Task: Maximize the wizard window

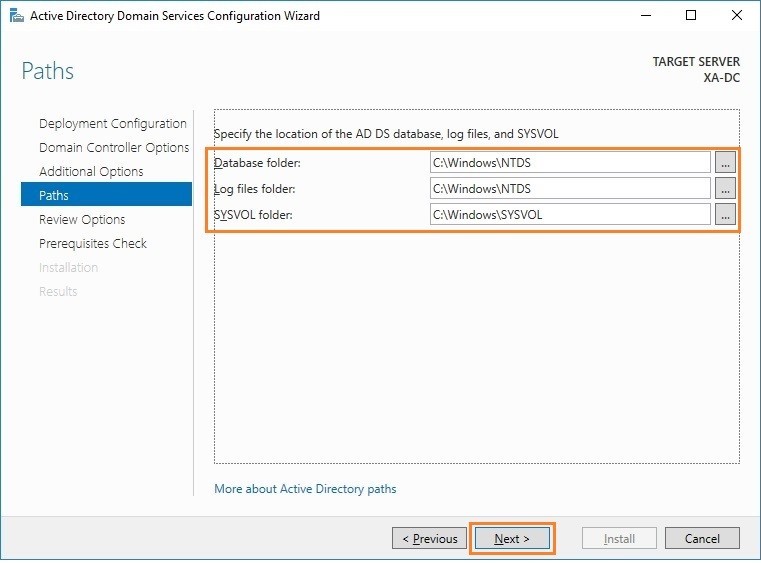Action: coord(691,16)
